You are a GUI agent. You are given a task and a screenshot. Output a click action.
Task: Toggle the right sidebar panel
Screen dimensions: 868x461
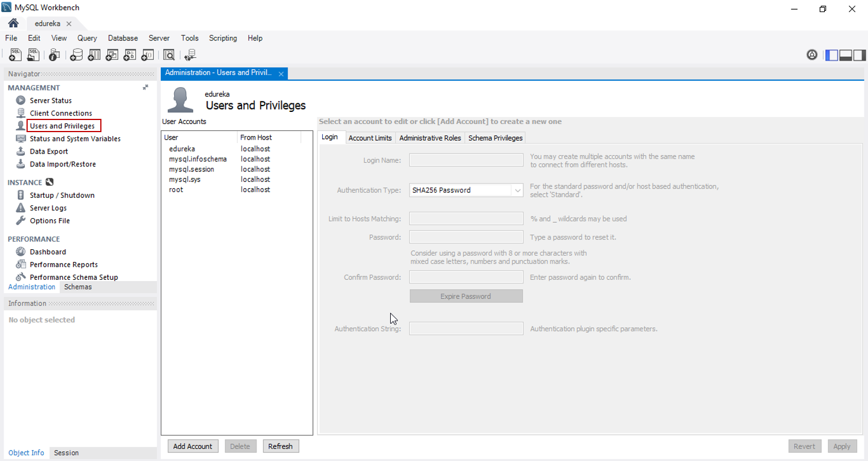pos(859,55)
